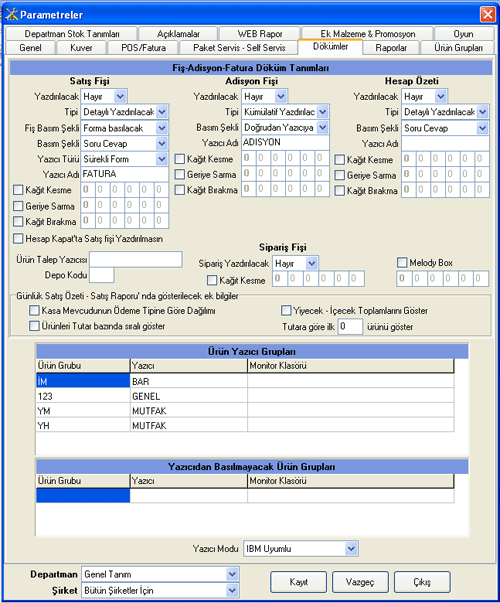Image resolution: width=500 pixels, height=603 pixels.
Task: Select the YH product group row
Action: click(83, 426)
